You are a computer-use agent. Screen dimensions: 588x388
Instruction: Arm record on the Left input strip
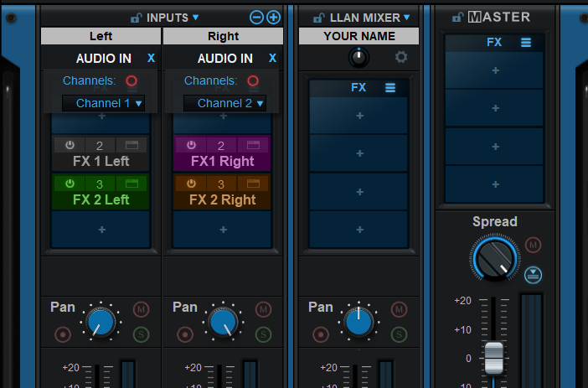pos(63,334)
